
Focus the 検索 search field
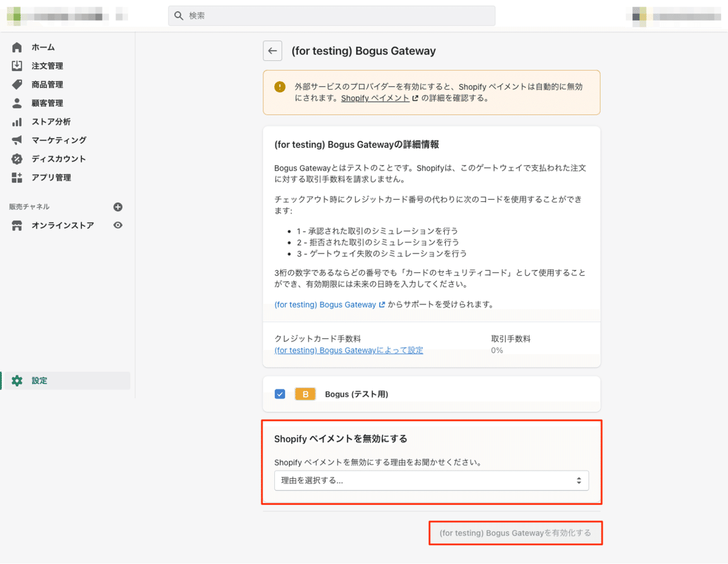[x=332, y=16]
